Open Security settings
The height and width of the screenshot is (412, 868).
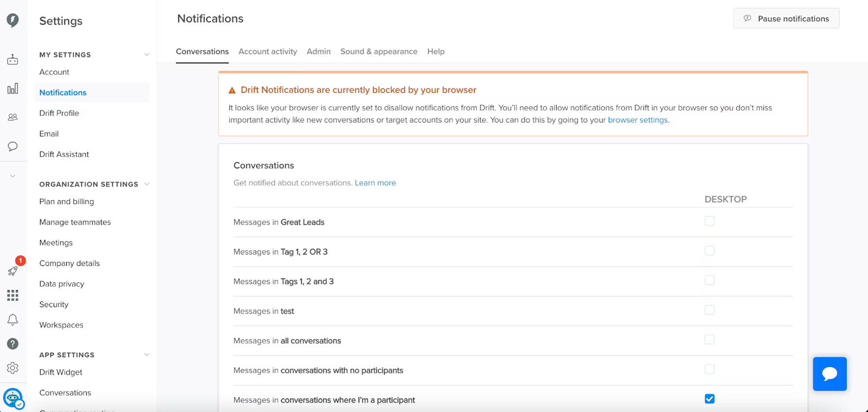[54, 305]
